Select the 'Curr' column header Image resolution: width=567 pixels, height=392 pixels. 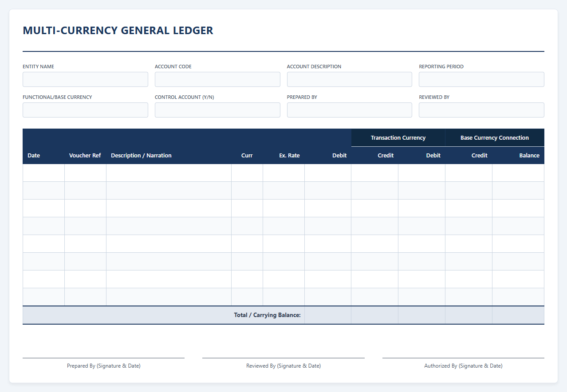(x=247, y=155)
